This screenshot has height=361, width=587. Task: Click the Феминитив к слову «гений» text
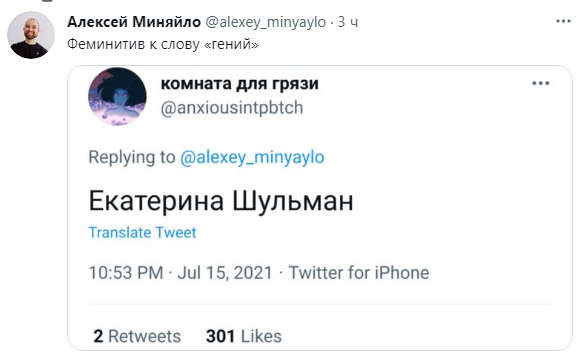click(x=163, y=44)
